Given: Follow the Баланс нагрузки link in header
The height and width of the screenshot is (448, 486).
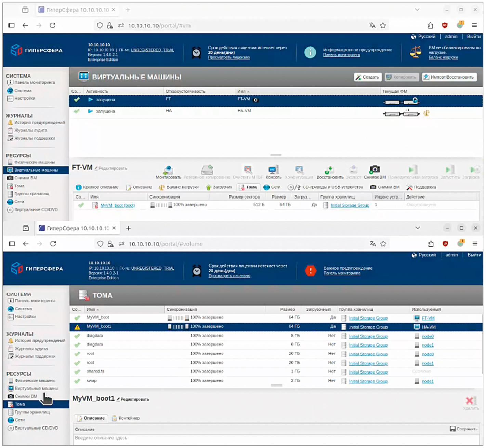Looking at the screenshot, I should (443, 57).
